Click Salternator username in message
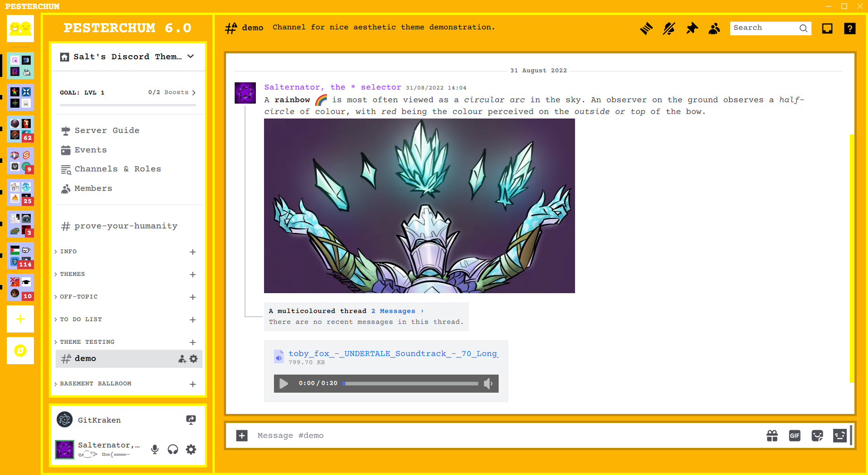Image resolution: width=868 pixels, height=475 pixels. tap(333, 87)
